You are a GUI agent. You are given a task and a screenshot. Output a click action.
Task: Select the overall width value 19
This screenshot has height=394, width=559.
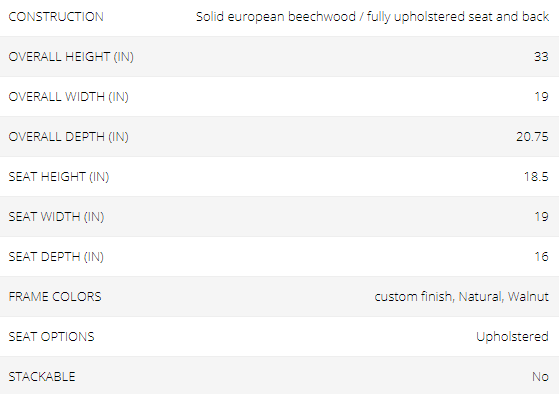click(x=541, y=97)
